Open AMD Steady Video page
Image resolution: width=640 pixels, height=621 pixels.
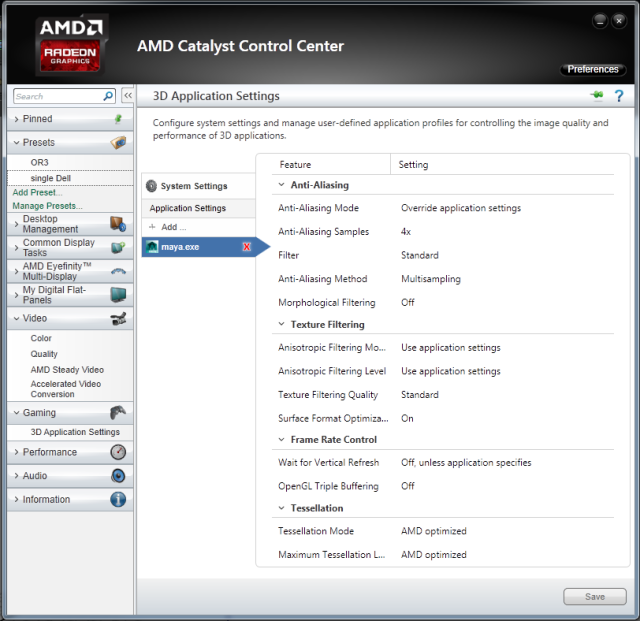pos(67,369)
